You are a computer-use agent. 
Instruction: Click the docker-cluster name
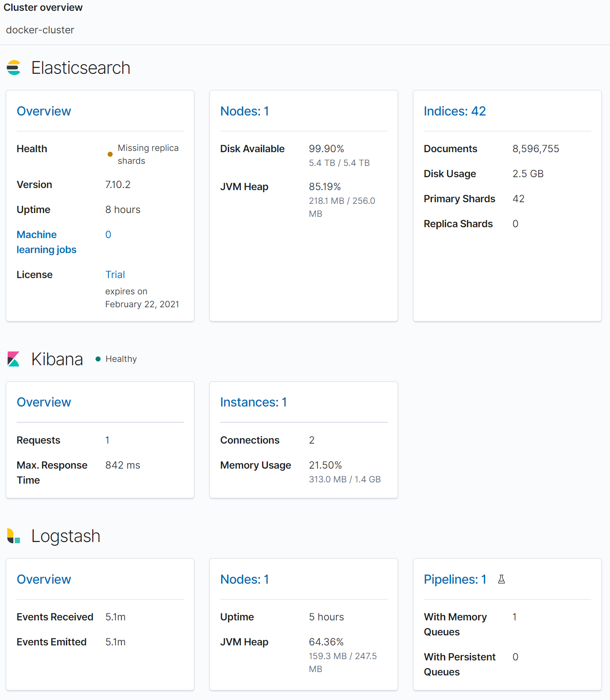pos(40,30)
